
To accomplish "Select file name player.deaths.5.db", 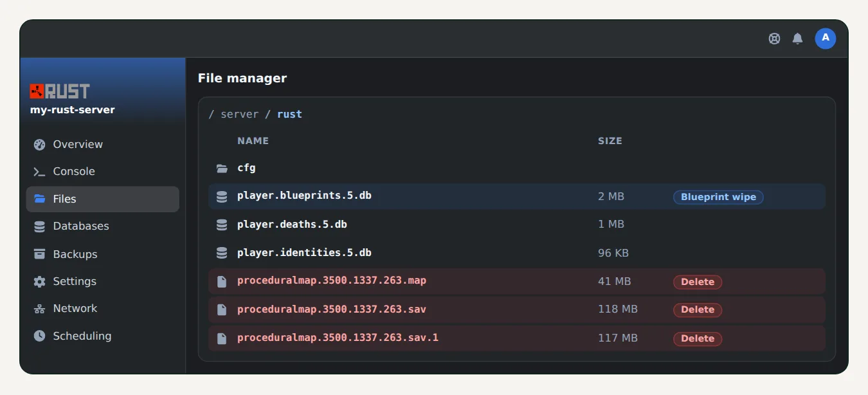I will pyautogui.click(x=292, y=225).
